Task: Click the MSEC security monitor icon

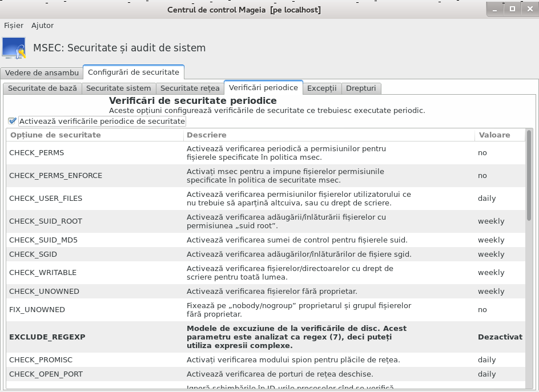Action: tap(14, 48)
